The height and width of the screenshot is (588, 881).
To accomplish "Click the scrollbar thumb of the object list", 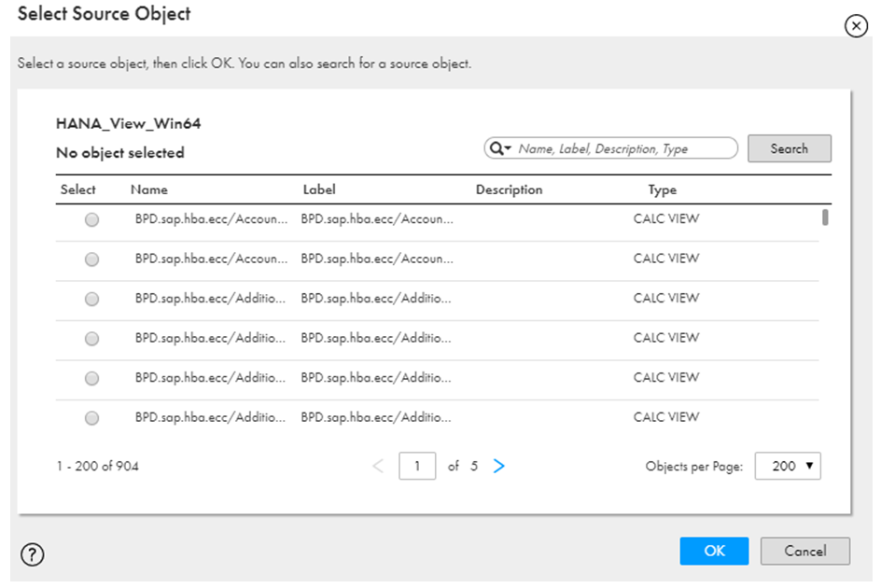I will 825,217.
